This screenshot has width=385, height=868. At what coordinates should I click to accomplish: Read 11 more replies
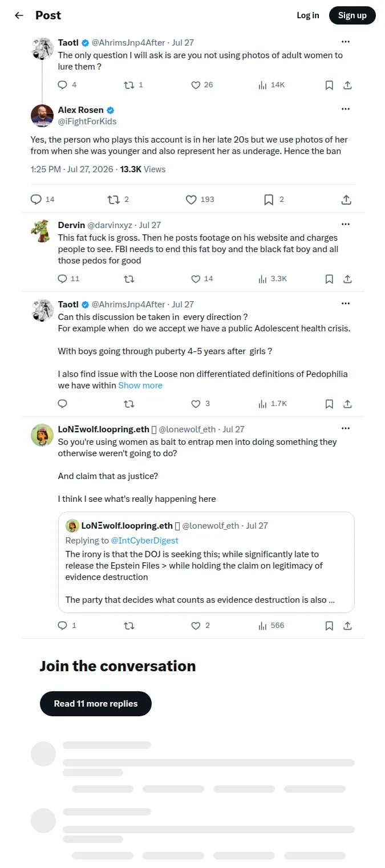(x=96, y=704)
